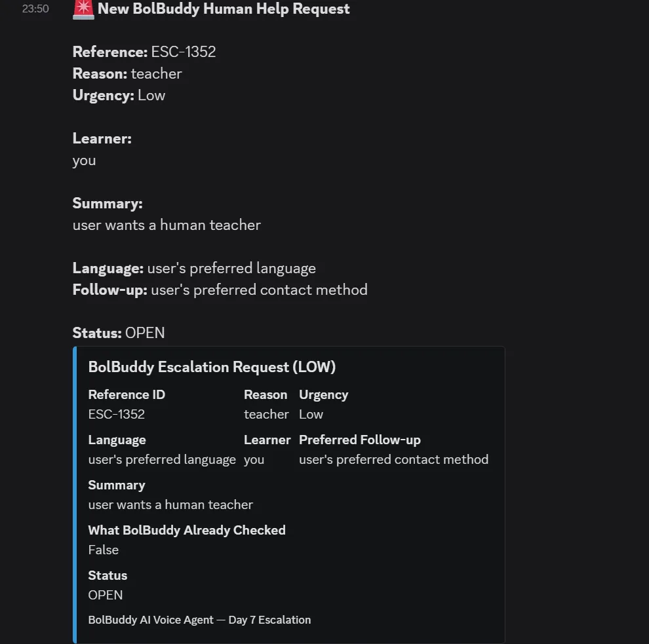Viewport: 649px width, 644px height.
Task: Click the 23:50 message timestamp
Action: [35, 9]
